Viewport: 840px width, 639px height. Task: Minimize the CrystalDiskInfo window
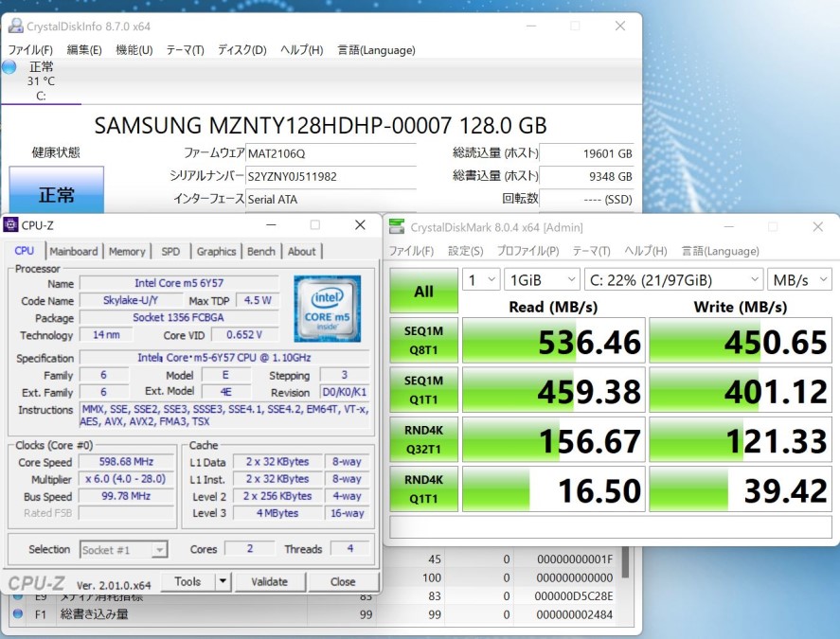point(531,26)
